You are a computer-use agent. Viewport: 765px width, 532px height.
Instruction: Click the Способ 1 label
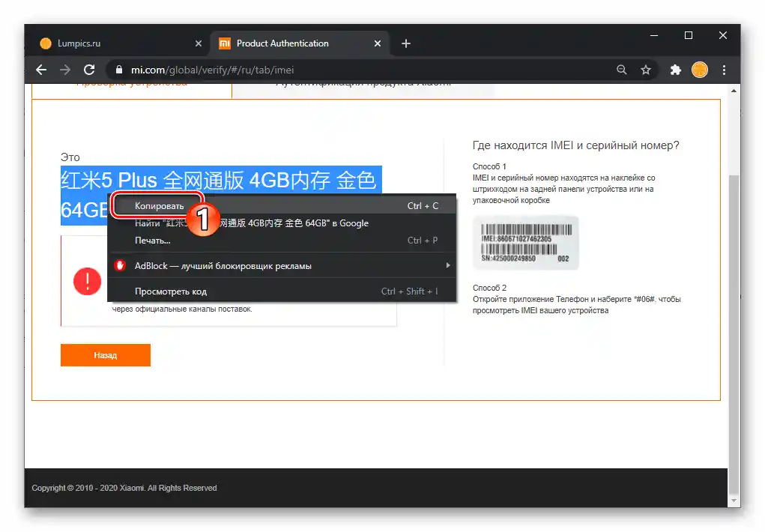(x=489, y=166)
